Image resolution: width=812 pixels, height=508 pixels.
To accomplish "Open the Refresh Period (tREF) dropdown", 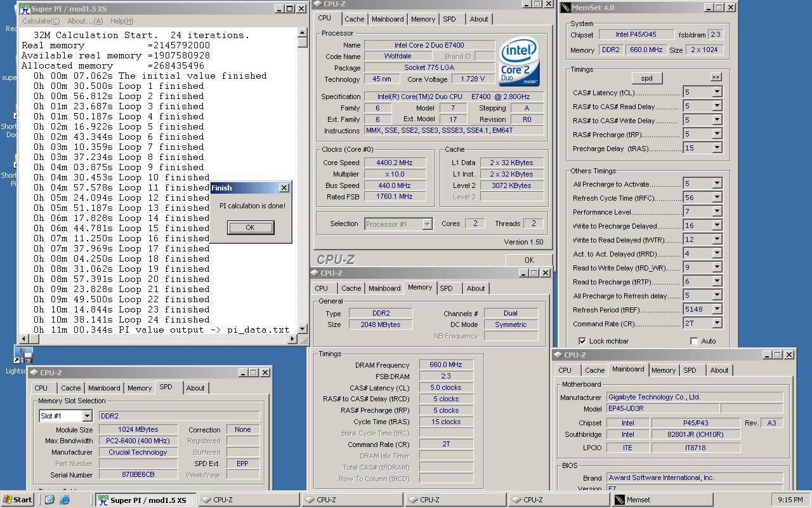I will (717, 309).
